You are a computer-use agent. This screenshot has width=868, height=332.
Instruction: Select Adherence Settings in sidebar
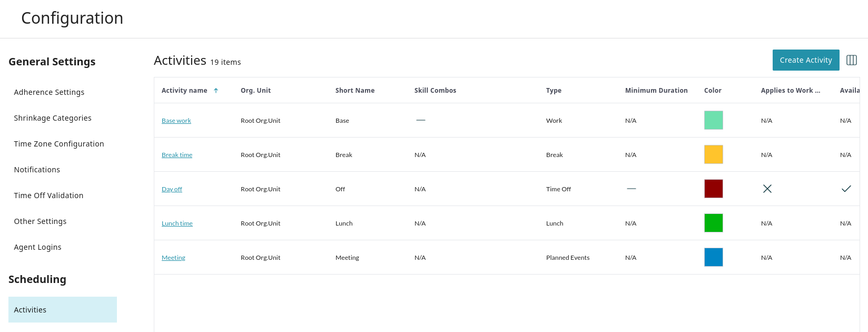(49, 92)
